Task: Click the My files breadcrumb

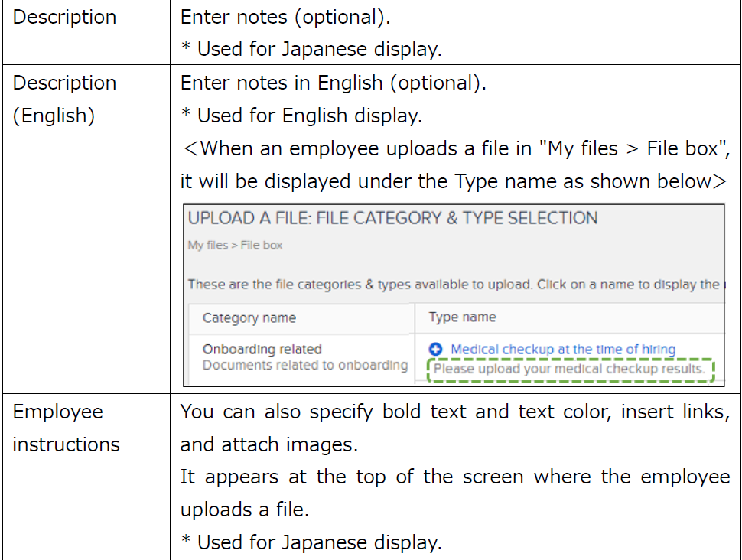Action: click(207, 246)
